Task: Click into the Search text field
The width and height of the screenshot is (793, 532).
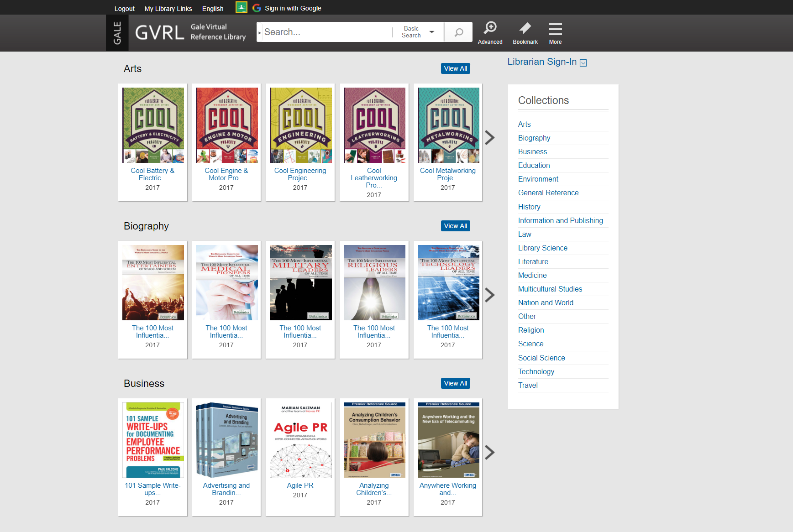Action: click(325, 32)
